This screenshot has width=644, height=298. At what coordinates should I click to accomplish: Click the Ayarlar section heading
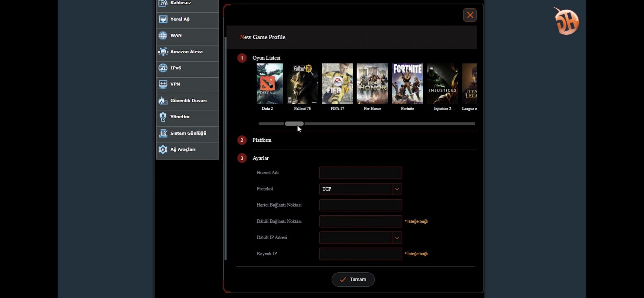[x=261, y=158]
